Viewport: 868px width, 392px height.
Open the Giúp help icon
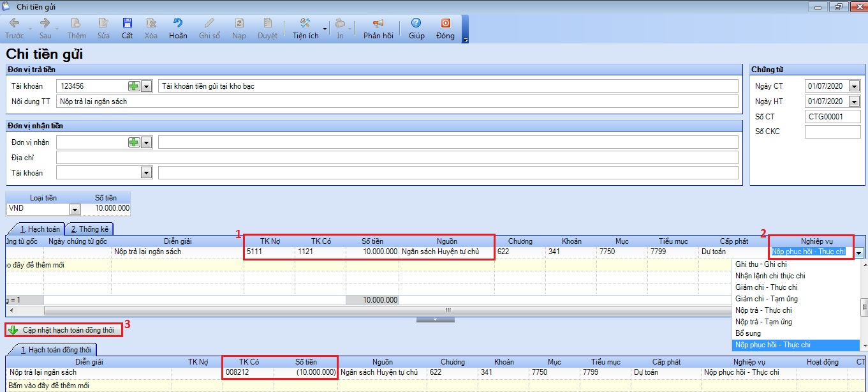416,24
